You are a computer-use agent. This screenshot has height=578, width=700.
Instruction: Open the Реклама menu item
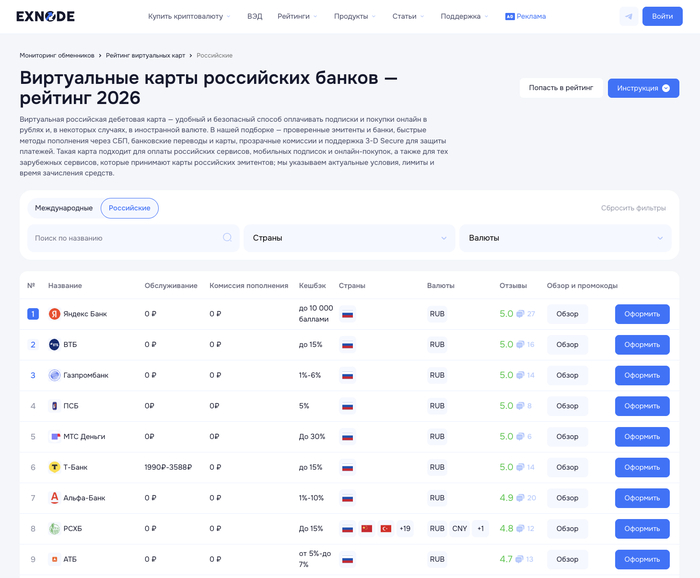(x=525, y=16)
